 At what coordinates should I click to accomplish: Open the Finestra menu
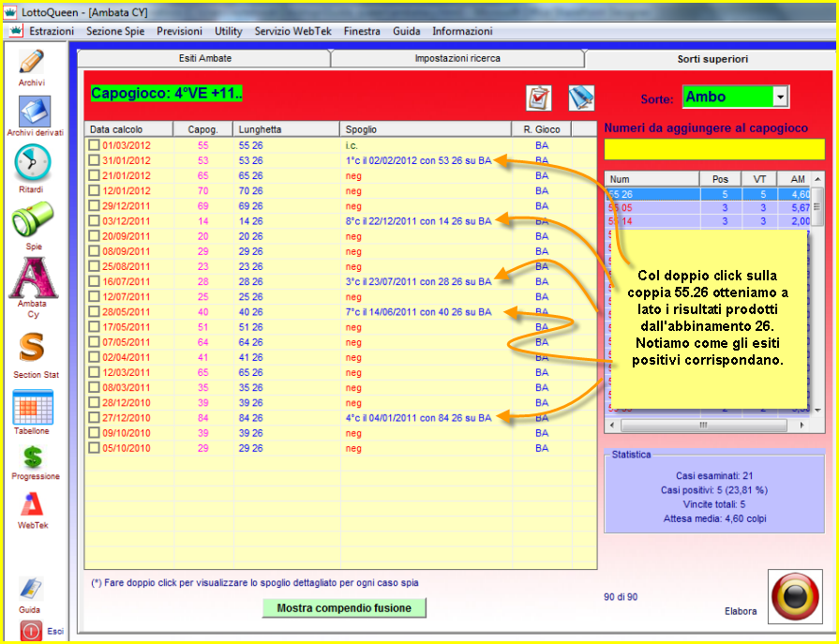point(362,31)
